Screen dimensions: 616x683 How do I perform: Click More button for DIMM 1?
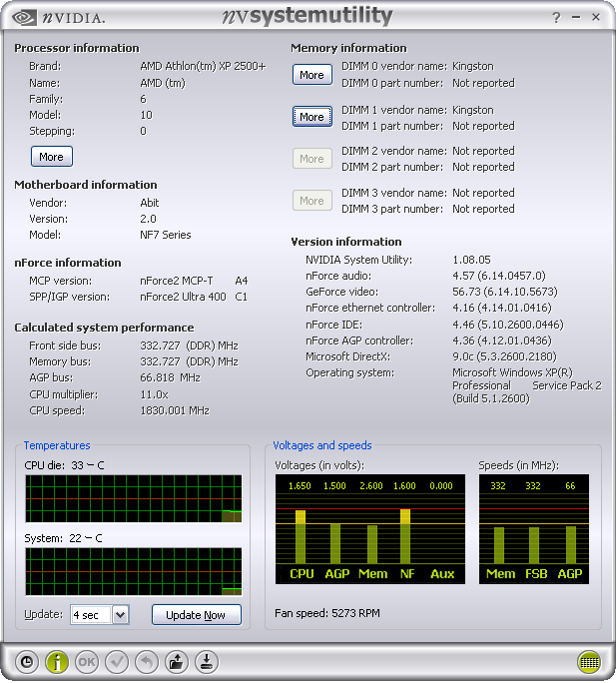pyautogui.click(x=311, y=117)
